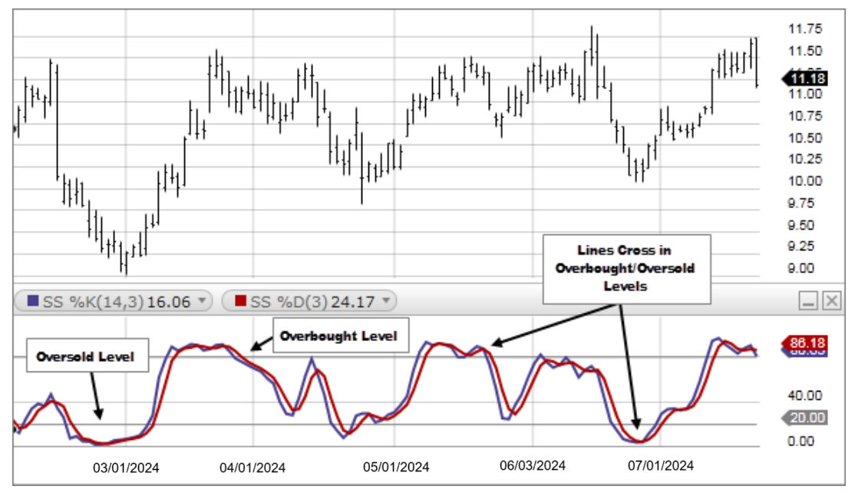Screen dimensions: 868x496
Task: Click the 07/01/2024 date label
Action: (x=661, y=465)
